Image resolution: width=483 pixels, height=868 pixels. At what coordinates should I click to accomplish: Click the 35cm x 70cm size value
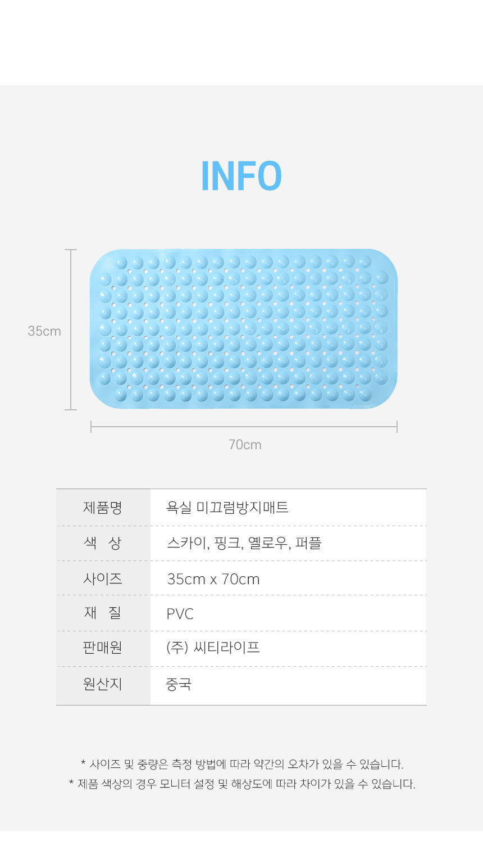coord(213,579)
